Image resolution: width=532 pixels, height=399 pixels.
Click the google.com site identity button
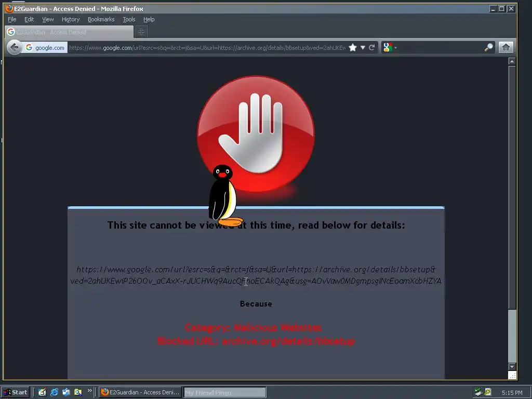45,48
